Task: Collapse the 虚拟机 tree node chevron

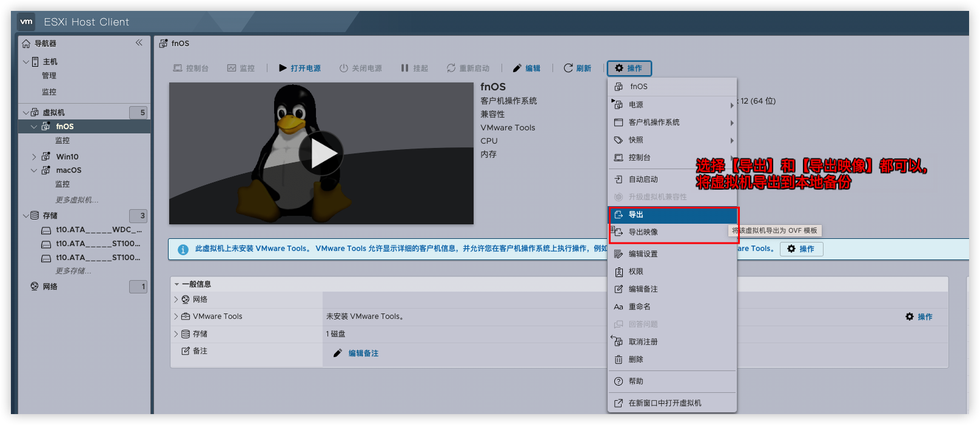Action: click(25, 113)
